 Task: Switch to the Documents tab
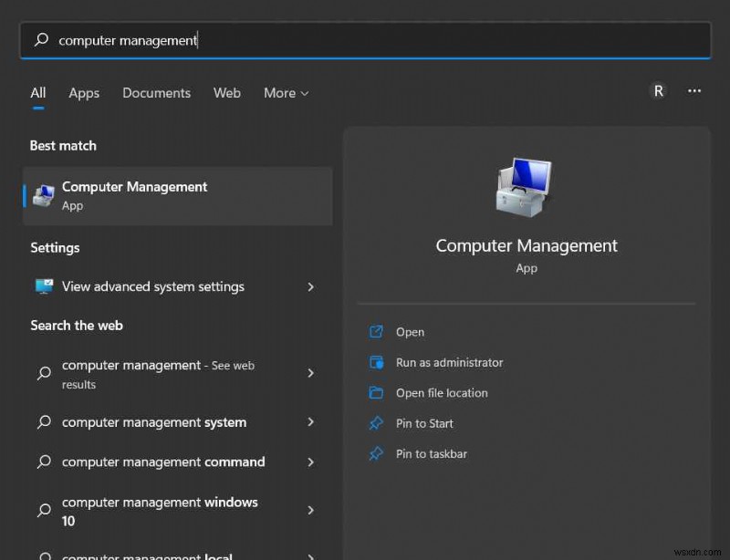click(x=156, y=93)
